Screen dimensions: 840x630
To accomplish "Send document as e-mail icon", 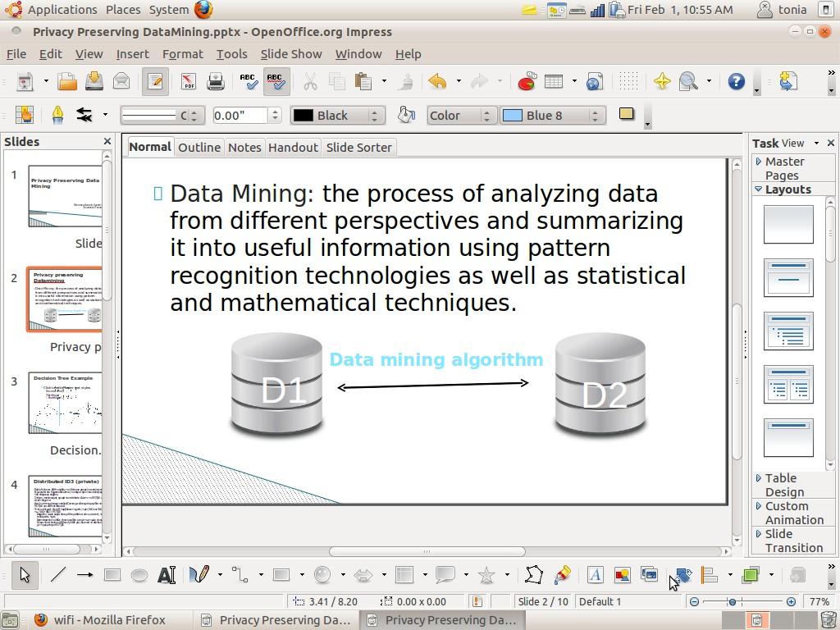I will [121, 81].
